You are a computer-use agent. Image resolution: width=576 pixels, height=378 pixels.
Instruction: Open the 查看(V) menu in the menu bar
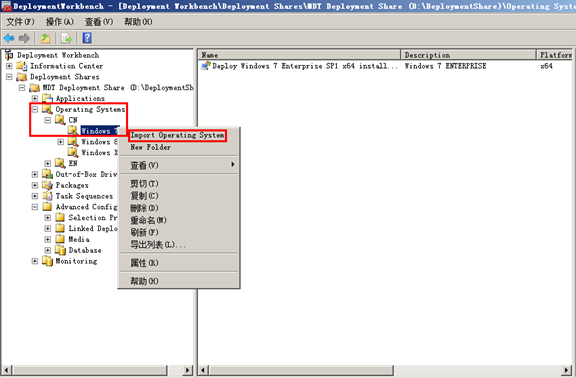point(99,22)
